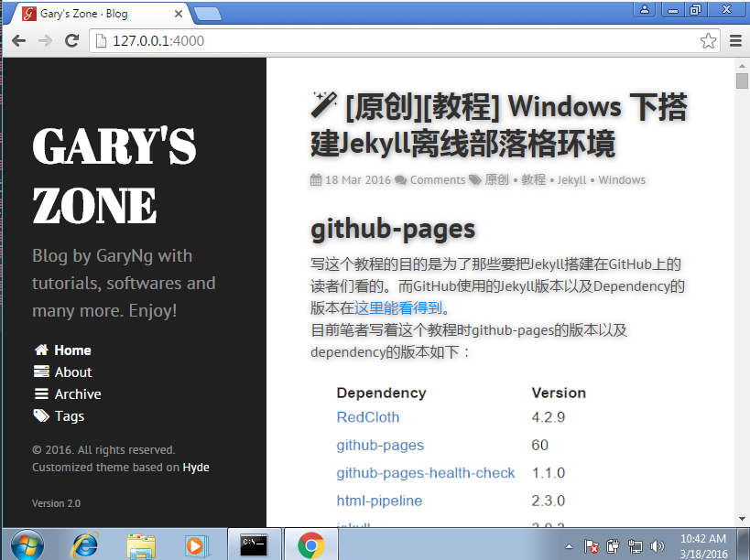
Task: Click the Chrome icon in the taskbar
Action: (311, 544)
